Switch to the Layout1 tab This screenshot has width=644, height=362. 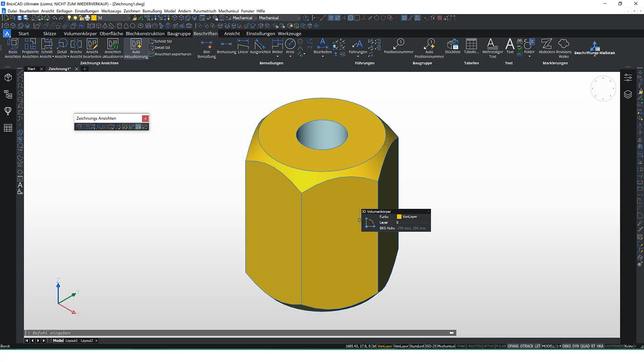[x=71, y=341]
